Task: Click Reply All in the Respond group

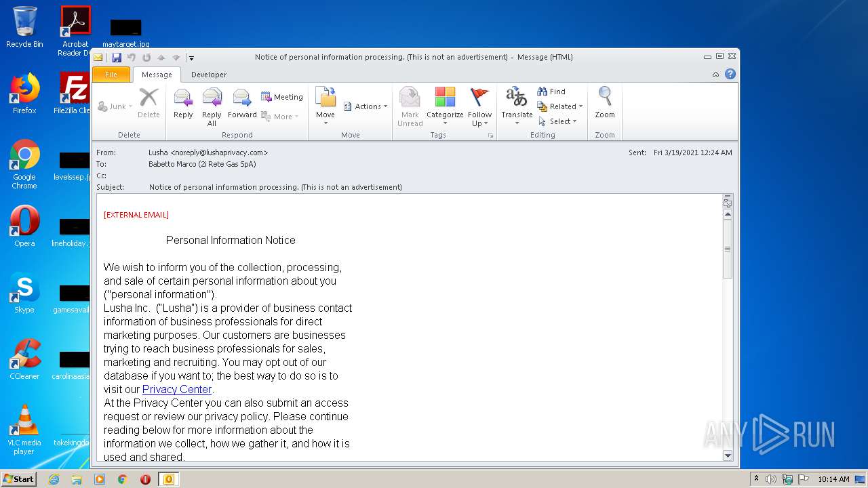Action: click(212, 107)
